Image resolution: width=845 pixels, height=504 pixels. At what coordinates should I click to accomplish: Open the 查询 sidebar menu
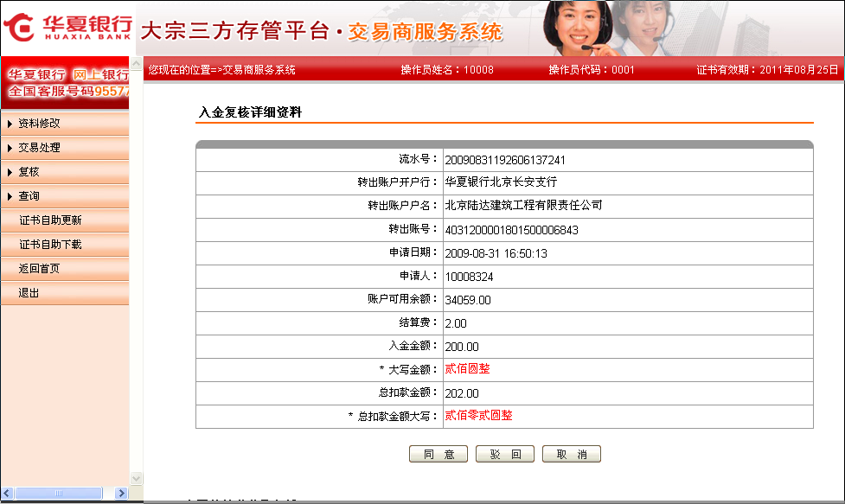tap(29, 196)
